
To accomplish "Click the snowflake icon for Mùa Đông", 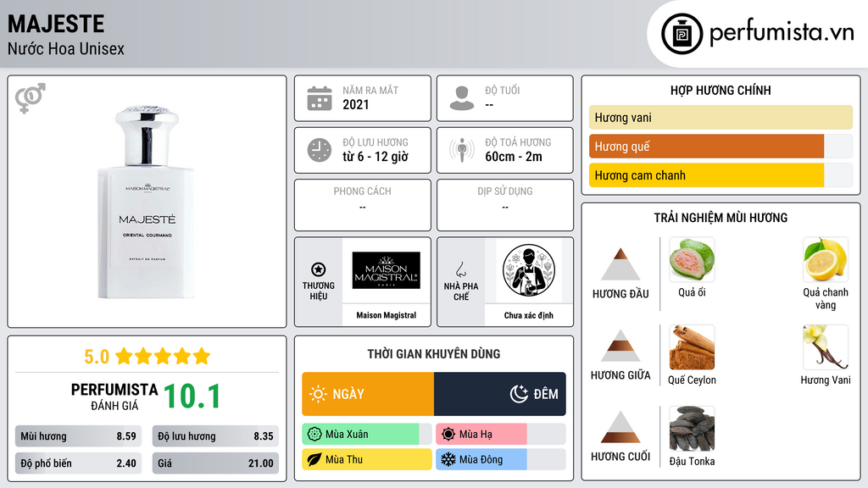I will pos(448,459).
